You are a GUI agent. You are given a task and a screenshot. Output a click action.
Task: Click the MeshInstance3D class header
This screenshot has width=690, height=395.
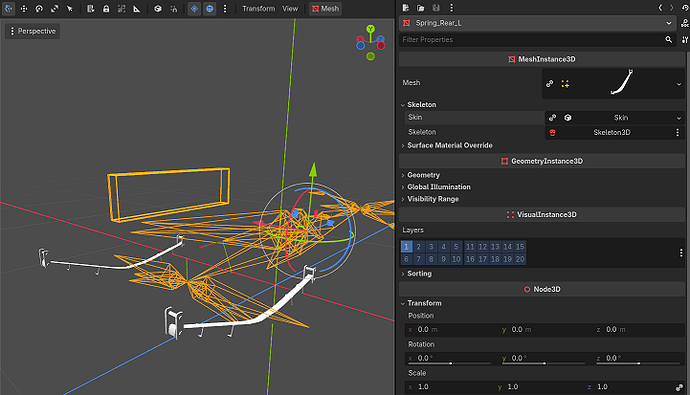pyautogui.click(x=542, y=59)
